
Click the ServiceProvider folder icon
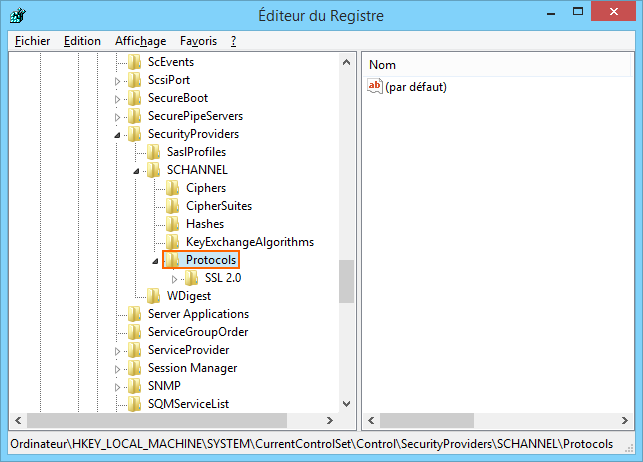coord(135,350)
